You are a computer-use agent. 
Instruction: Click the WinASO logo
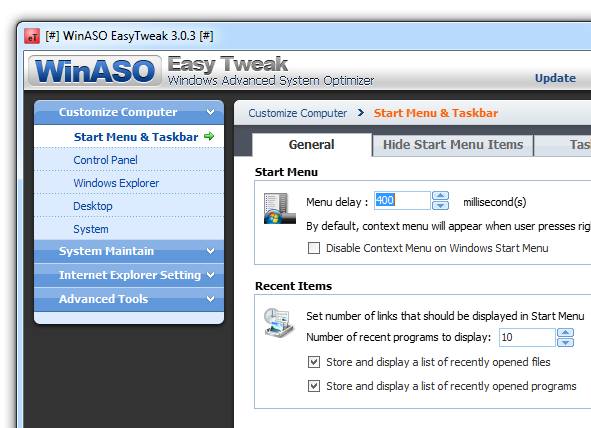coord(95,71)
